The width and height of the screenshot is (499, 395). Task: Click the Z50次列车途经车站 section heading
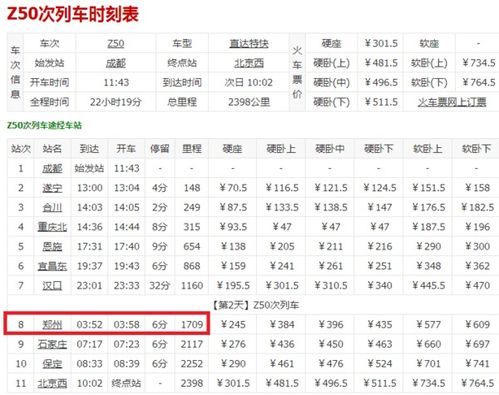44,126
